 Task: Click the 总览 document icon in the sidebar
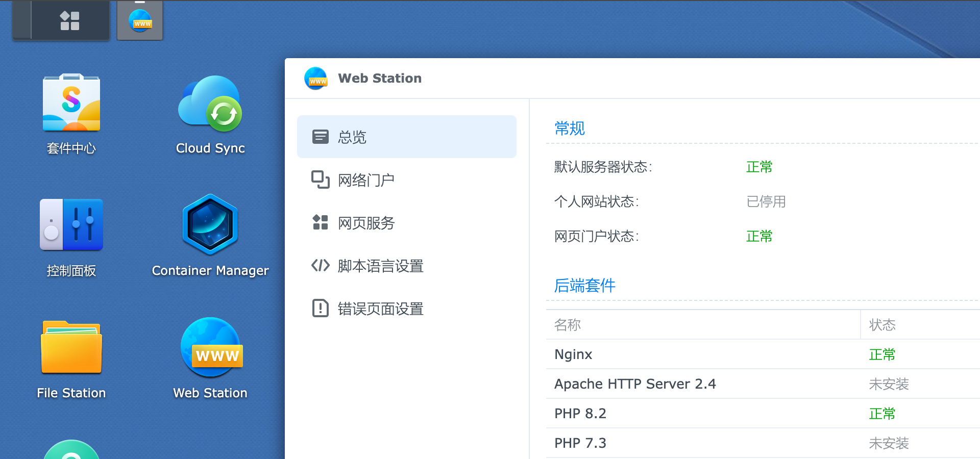pos(320,136)
